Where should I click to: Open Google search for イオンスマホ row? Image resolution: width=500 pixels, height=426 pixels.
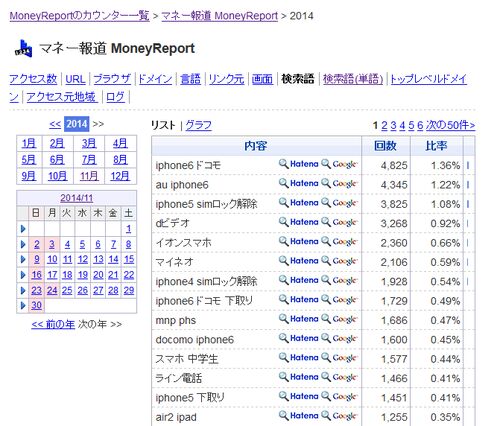tap(340, 241)
